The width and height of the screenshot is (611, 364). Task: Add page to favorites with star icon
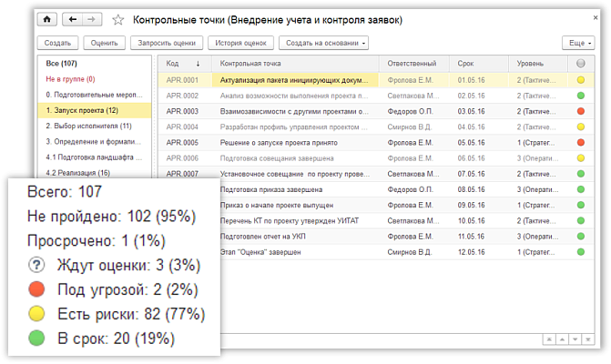click(117, 19)
